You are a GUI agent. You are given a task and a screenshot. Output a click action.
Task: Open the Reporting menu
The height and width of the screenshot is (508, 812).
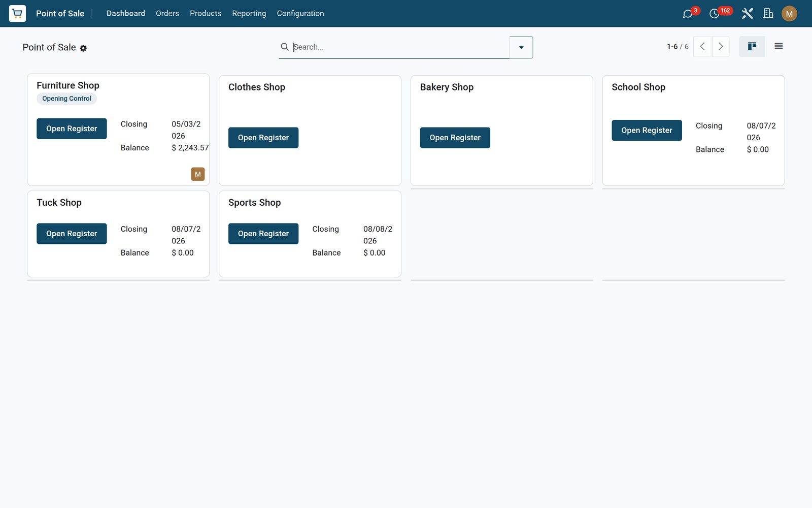249,14
